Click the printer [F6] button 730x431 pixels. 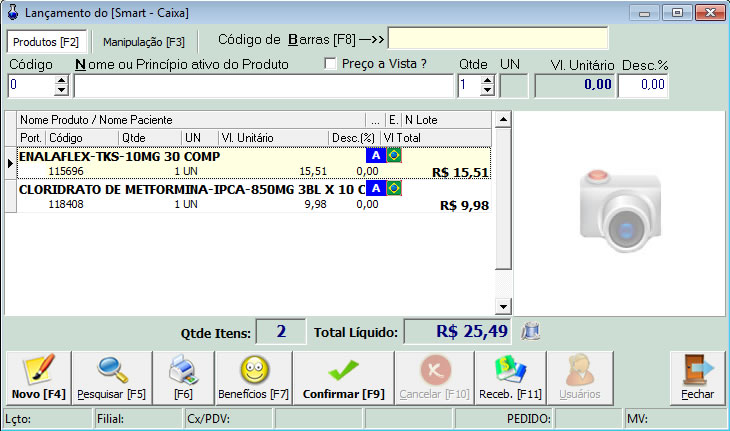(x=183, y=378)
